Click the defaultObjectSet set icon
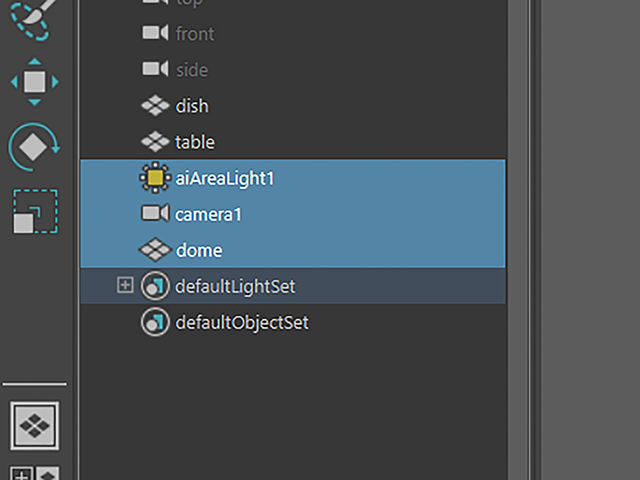Screen dimensions: 640x480 point(155,322)
